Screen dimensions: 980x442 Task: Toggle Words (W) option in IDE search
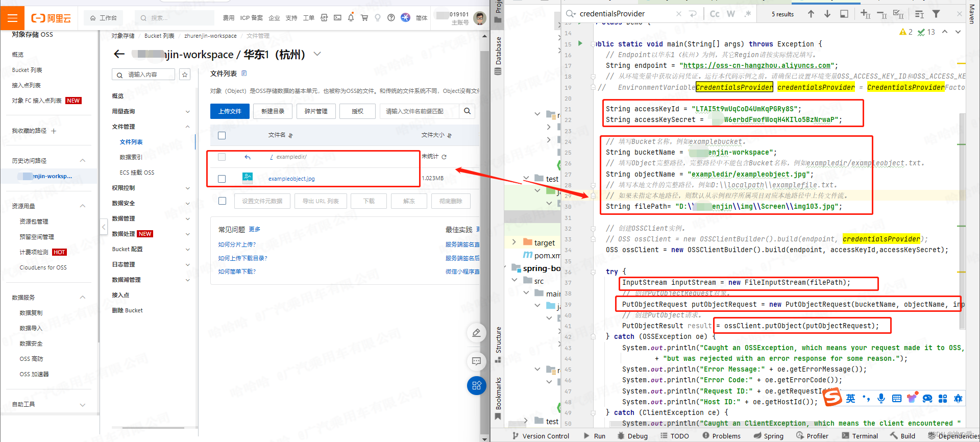731,14
